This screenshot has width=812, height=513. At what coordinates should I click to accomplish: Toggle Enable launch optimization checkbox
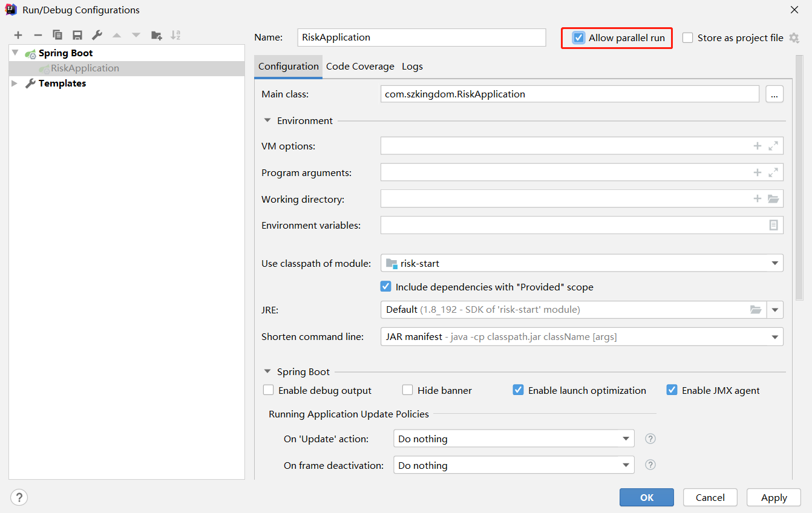click(x=518, y=390)
